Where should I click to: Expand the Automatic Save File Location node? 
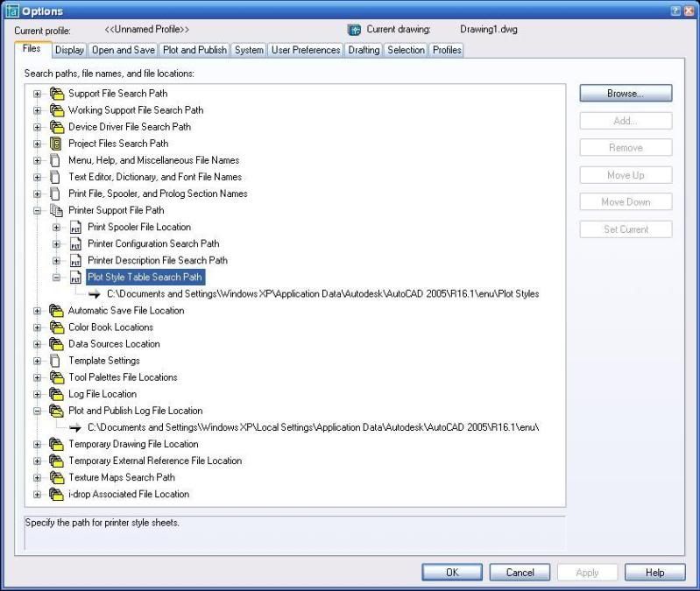(x=38, y=311)
